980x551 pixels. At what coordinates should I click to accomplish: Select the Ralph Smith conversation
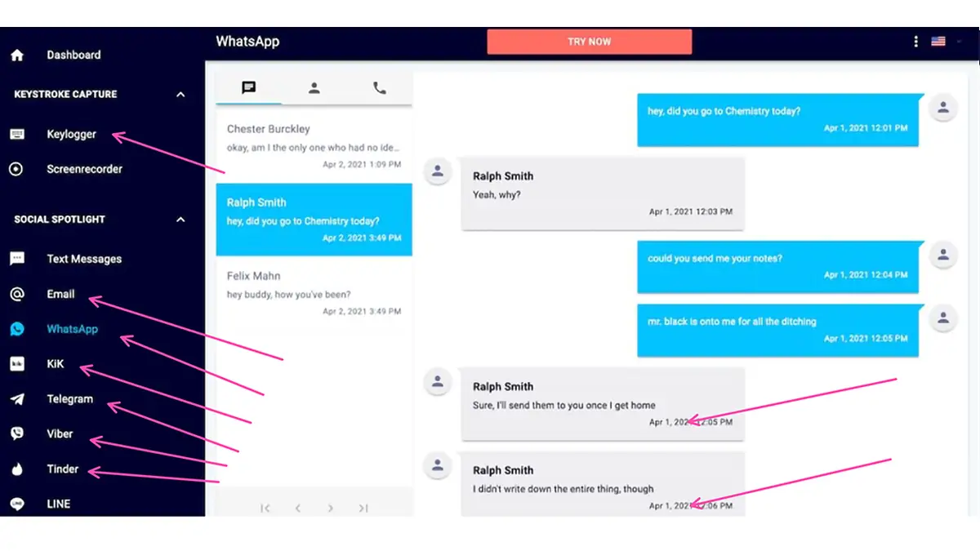(314, 219)
